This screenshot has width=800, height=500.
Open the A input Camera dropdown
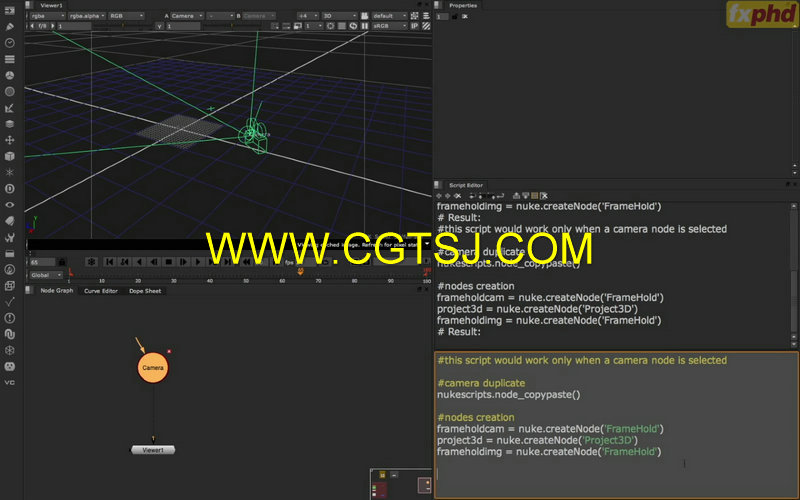click(x=186, y=16)
